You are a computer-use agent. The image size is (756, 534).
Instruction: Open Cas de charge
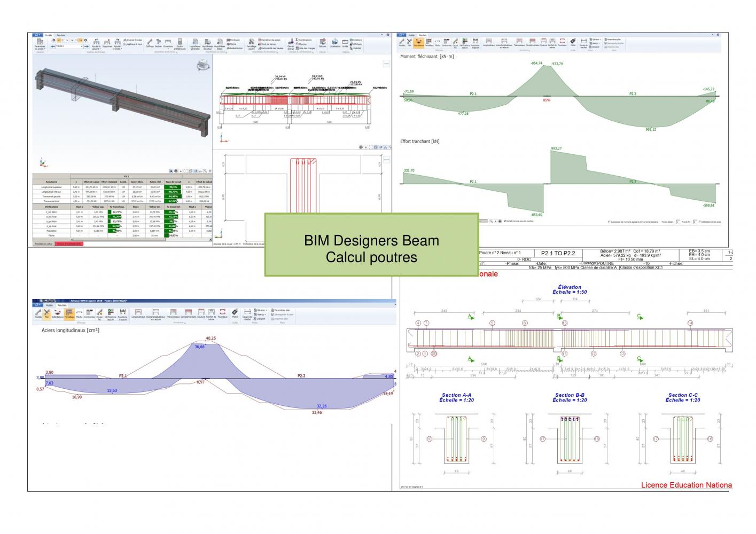point(291,44)
